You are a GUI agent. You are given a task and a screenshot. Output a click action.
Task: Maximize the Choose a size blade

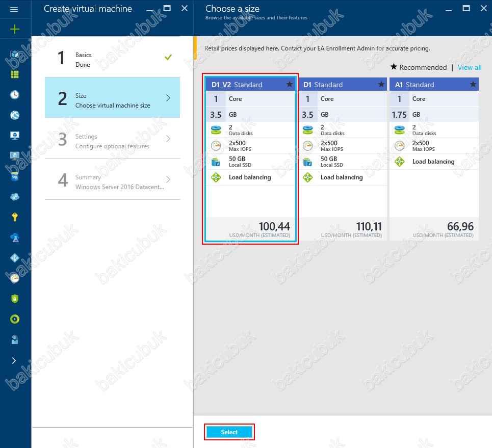(x=467, y=9)
